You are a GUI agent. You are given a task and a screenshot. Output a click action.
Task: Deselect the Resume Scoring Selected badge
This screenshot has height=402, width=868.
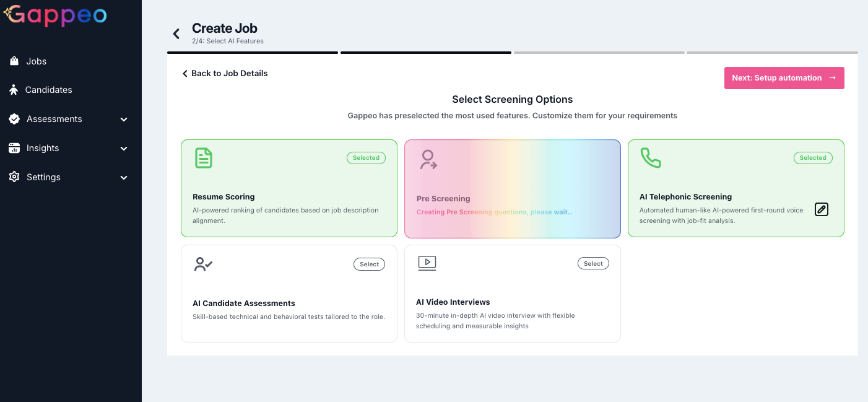click(366, 158)
